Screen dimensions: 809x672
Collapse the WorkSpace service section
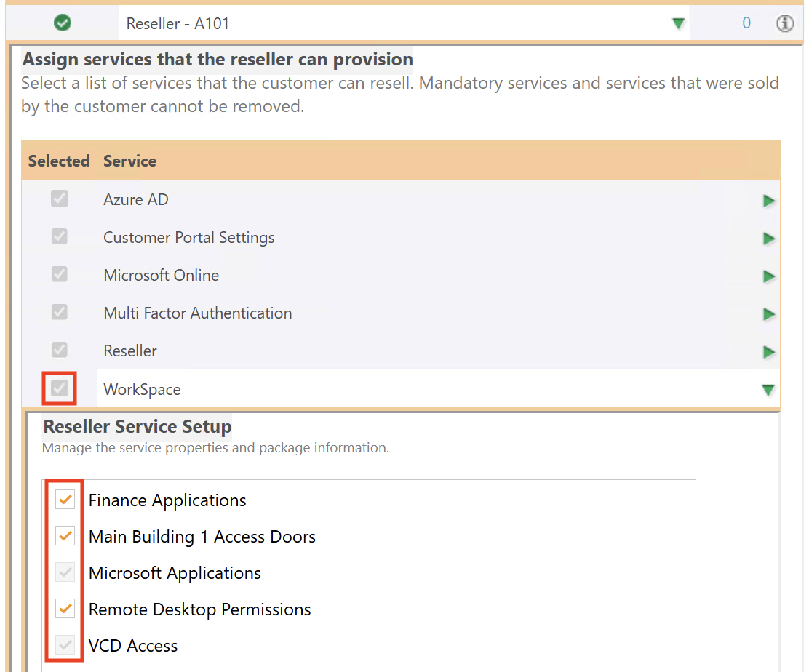[768, 391]
